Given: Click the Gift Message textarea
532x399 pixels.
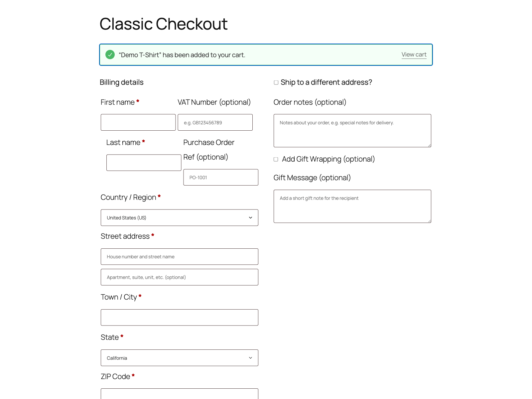Looking at the screenshot, I should click(352, 206).
